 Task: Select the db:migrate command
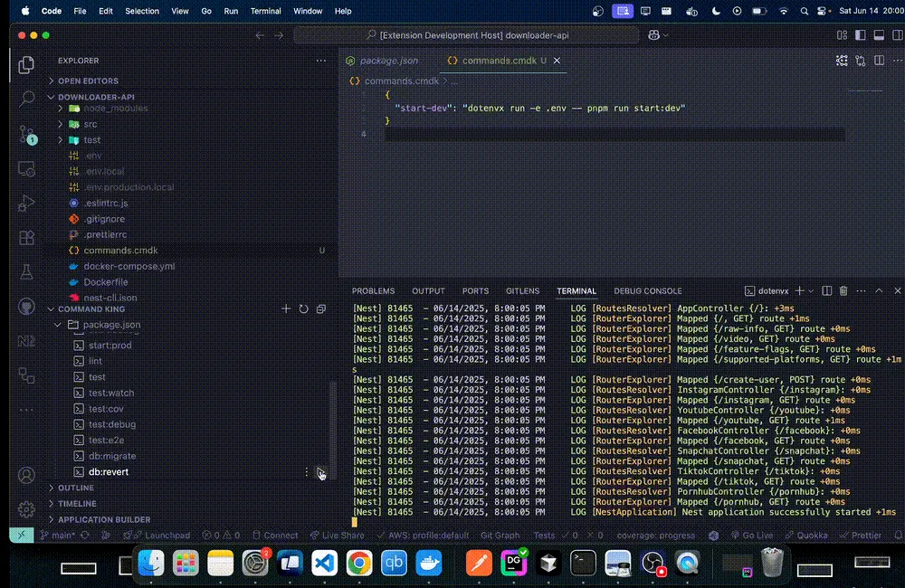tap(112, 456)
